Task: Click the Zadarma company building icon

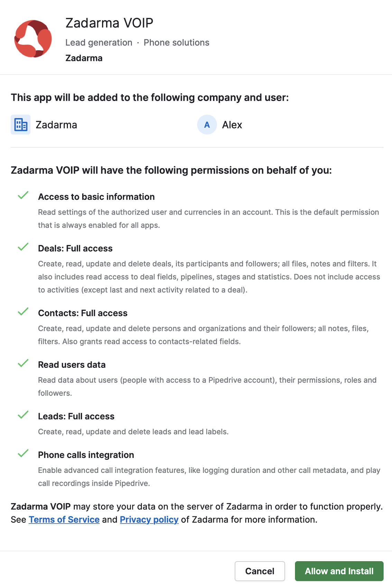Action: tap(21, 125)
